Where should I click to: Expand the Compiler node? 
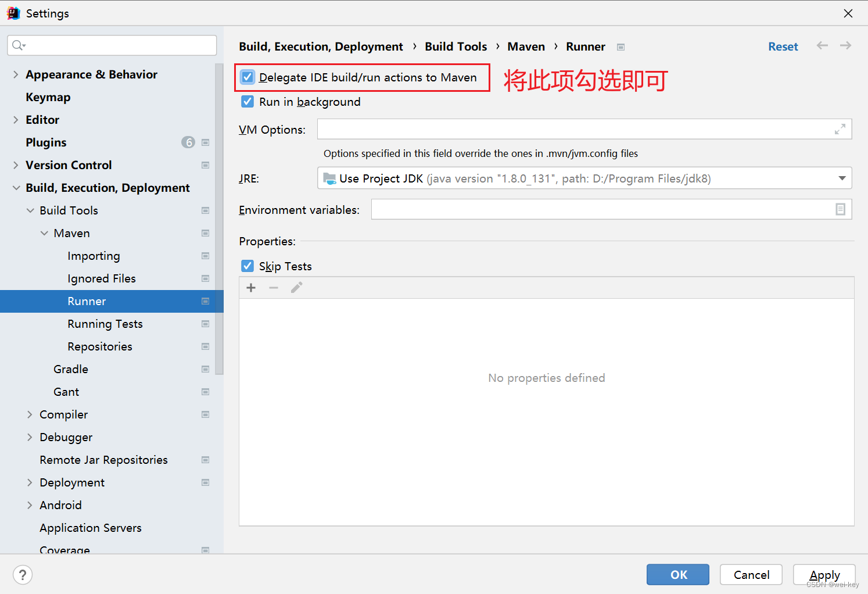click(x=30, y=414)
